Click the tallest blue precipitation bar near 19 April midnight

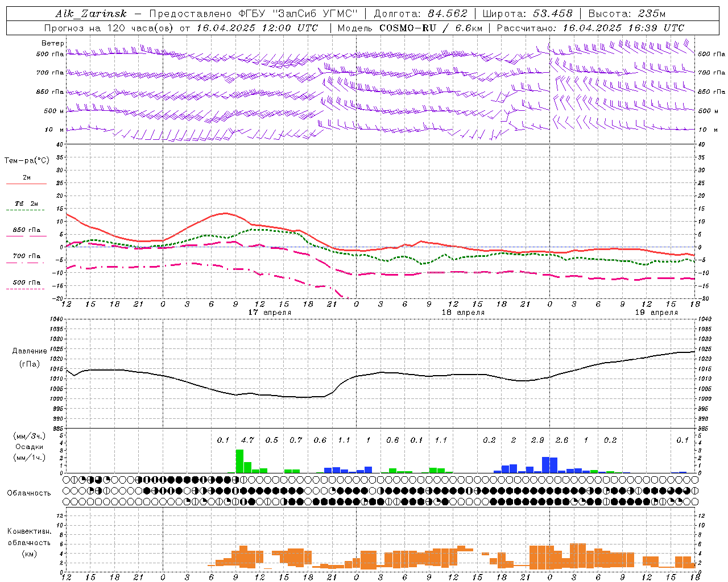pos(545,465)
